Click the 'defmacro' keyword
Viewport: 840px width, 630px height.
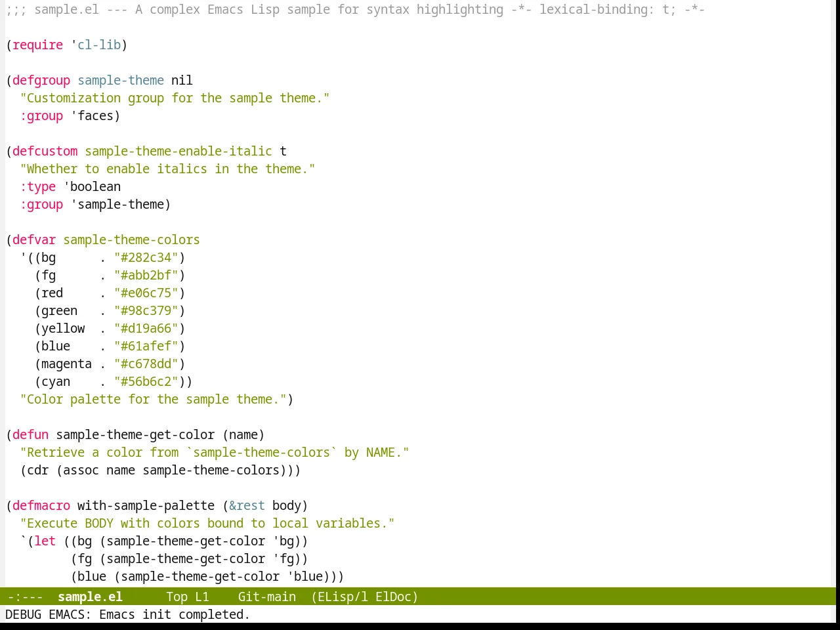pyautogui.click(x=41, y=505)
